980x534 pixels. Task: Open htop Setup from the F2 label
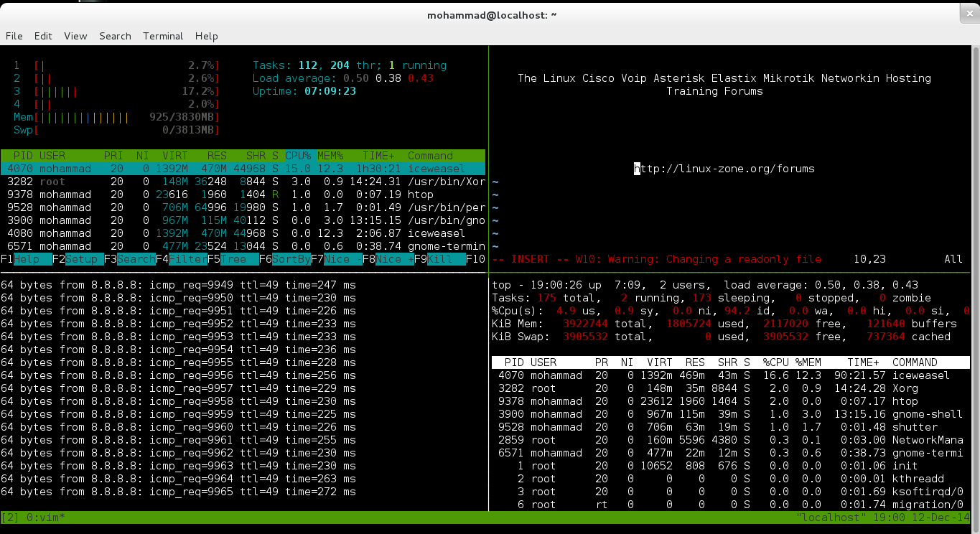(x=84, y=259)
